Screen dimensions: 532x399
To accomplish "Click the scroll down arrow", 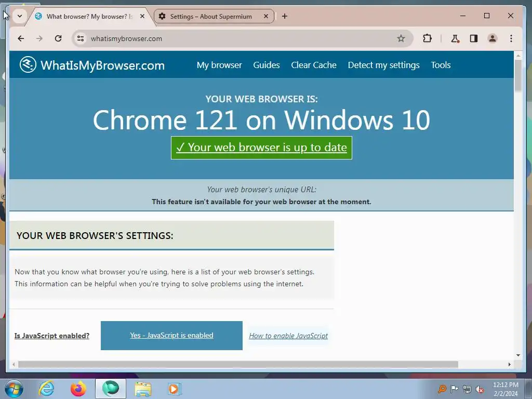I will 518,355.
